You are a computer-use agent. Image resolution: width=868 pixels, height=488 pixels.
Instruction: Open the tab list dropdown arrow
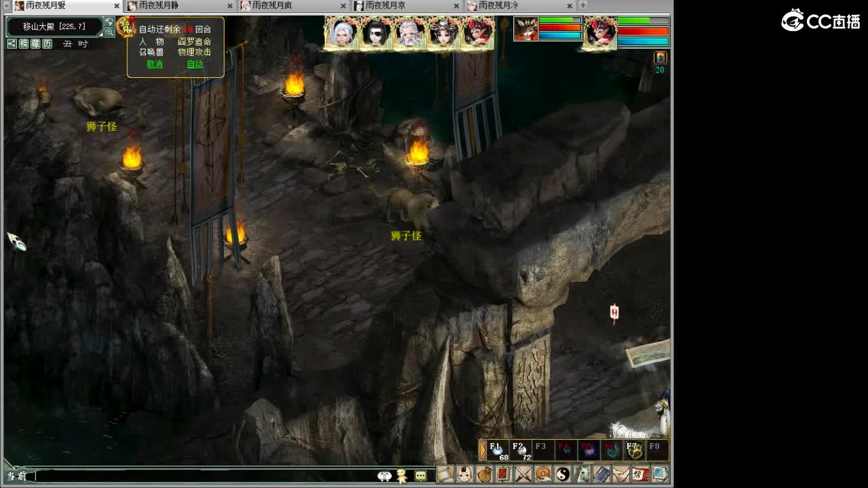click(x=6, y=5)
